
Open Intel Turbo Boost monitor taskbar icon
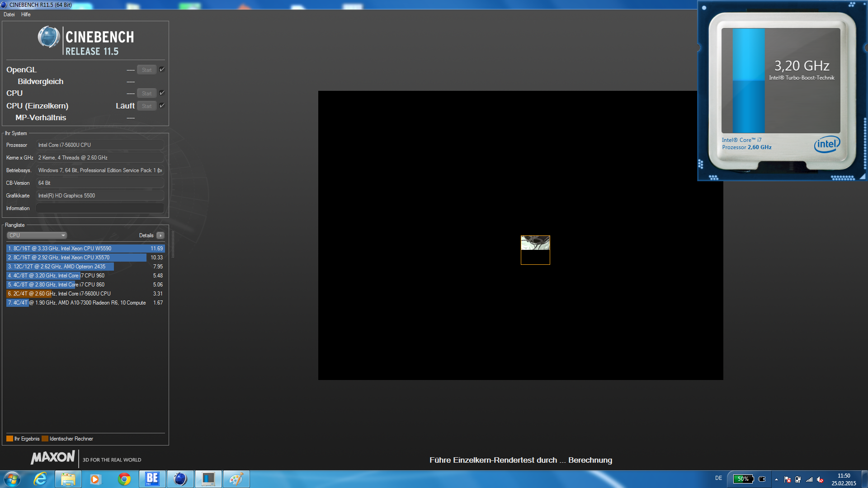(x=208, y=479)
